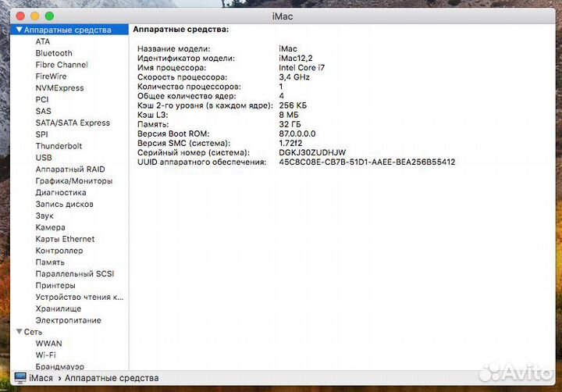
Task: Click the processor name Intel Core i7
Action: coord(302,68)
